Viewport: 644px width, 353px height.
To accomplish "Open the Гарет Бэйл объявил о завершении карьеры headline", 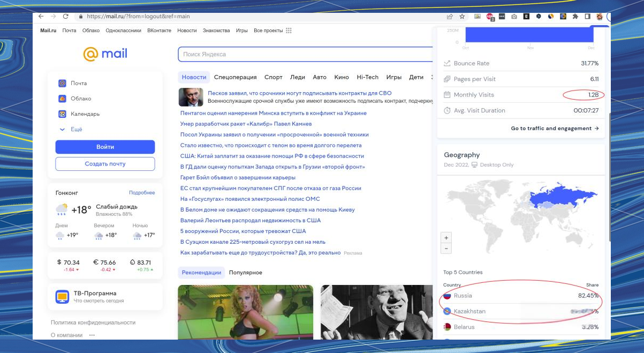I will point(238,177).
